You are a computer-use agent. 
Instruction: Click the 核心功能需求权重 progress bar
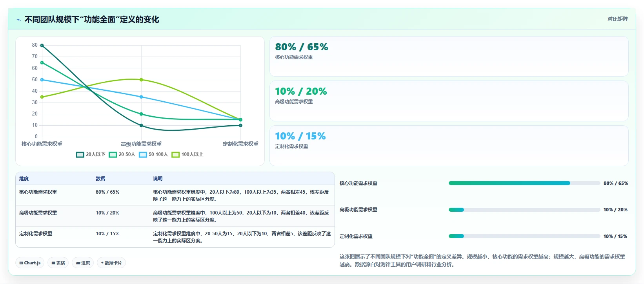tap(524, 183)
